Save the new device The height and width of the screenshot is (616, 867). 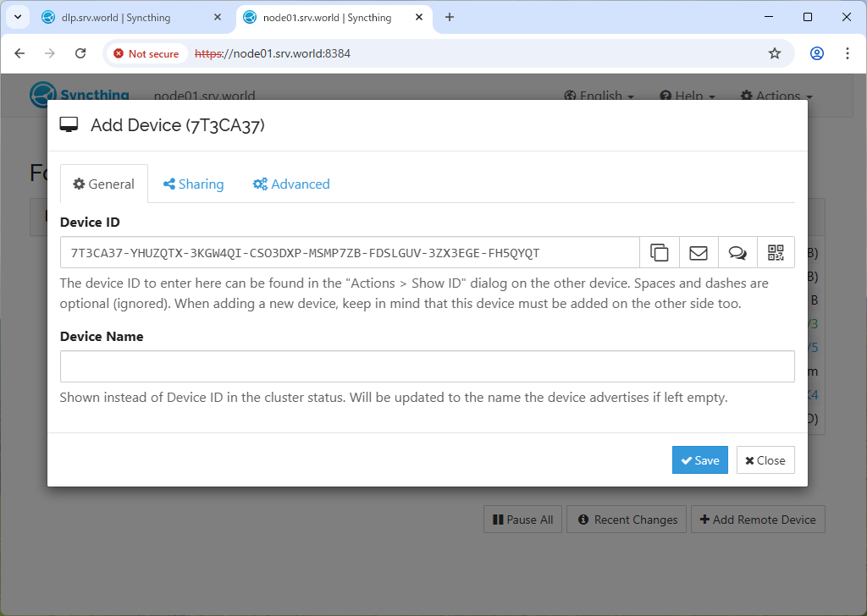699,460
